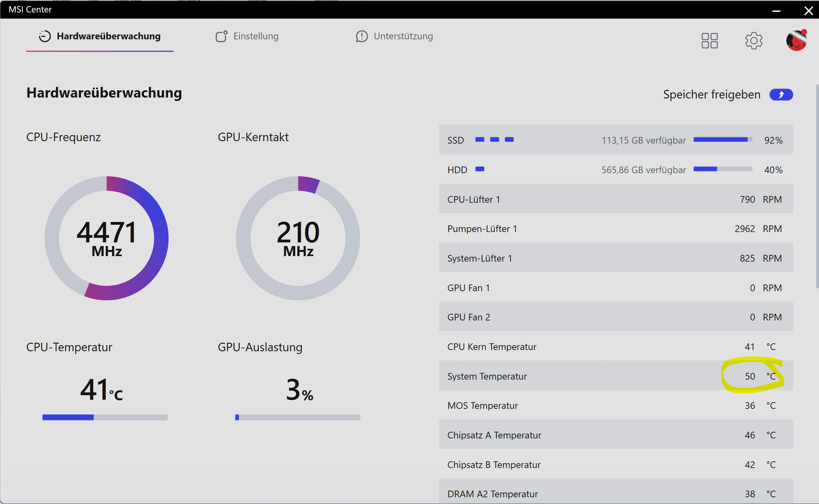
Task: Switch to the Einstellung tab
Action: point(256,36)
